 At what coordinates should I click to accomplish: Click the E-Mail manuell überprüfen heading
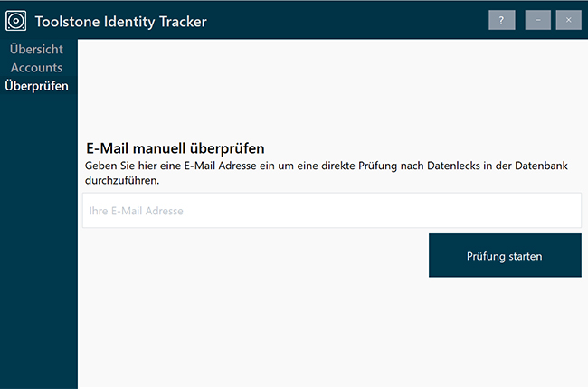click(x=175, y=148)
